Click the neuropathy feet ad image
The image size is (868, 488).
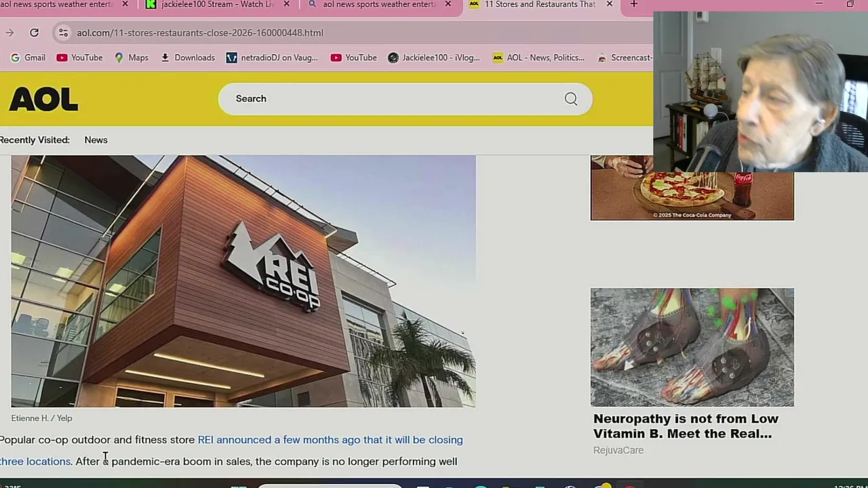(x=692, y=347)
